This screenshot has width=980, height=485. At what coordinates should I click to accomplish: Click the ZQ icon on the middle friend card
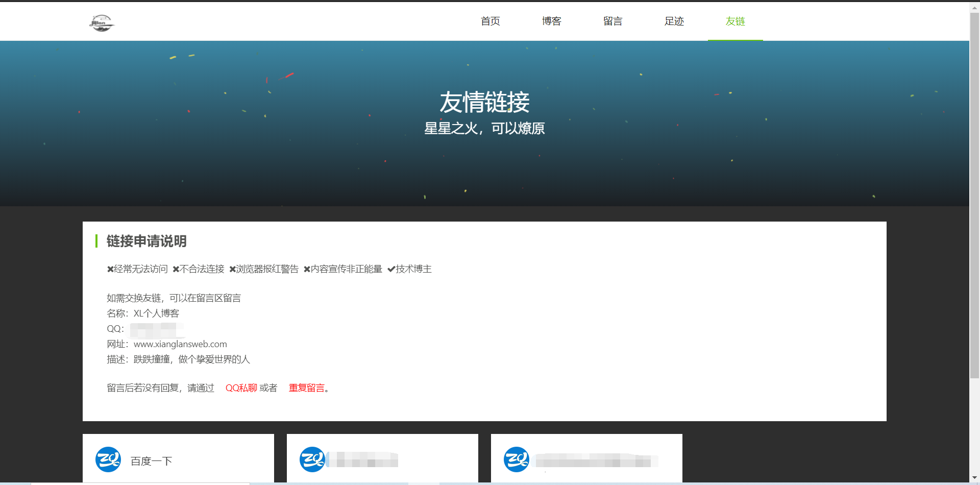(312, 459)
